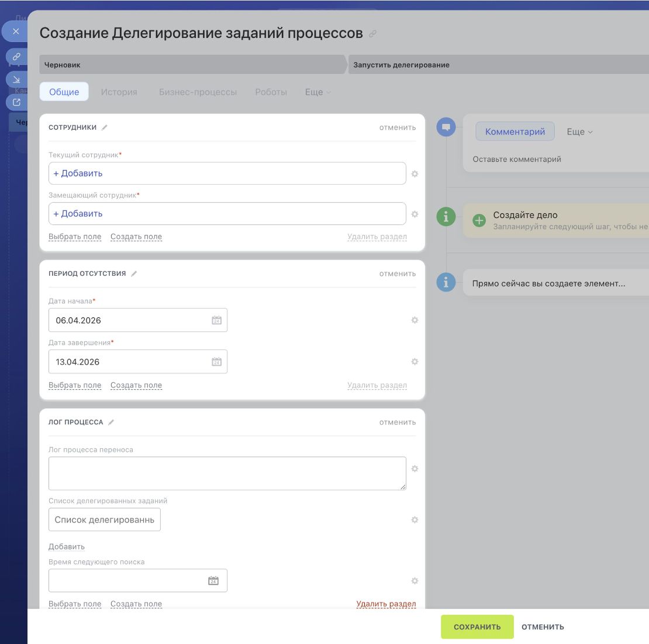This screenshot has height=644, width=649.
Task: Click the Создать поле link under Сотрудники
Action: [136, 237]
